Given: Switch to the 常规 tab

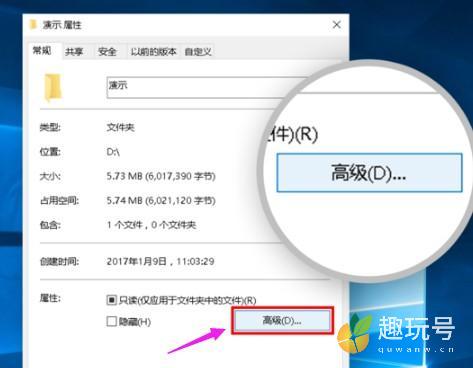Looking at the screenshot, I should (x=42, y=51).
